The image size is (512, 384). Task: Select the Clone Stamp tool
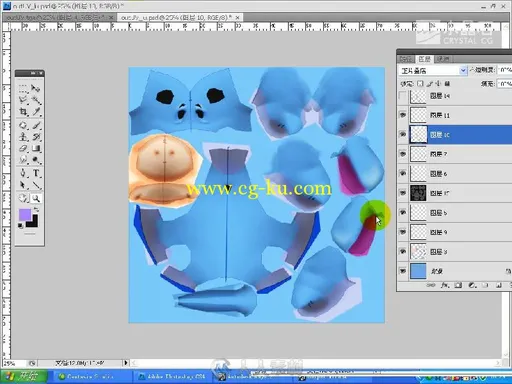[x=23, y=137]
